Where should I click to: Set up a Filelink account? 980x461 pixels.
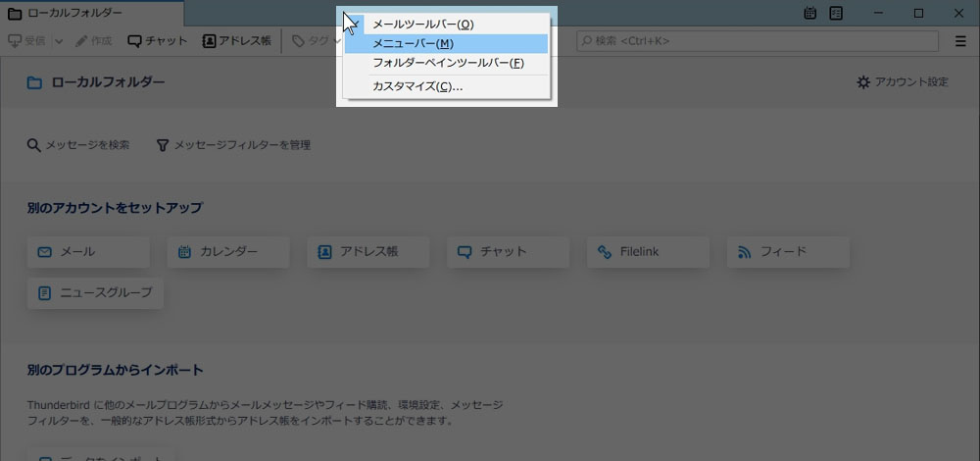[648, 252]
